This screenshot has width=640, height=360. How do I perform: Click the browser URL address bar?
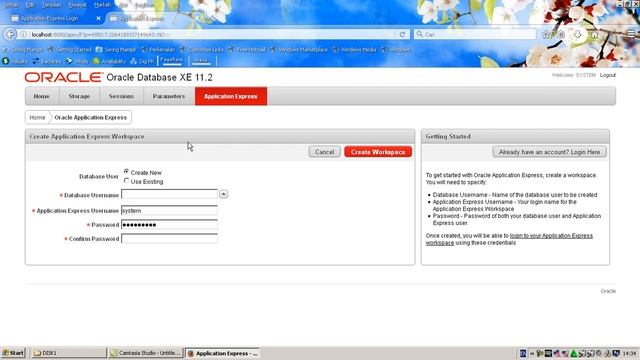click(x=212, y=35)
